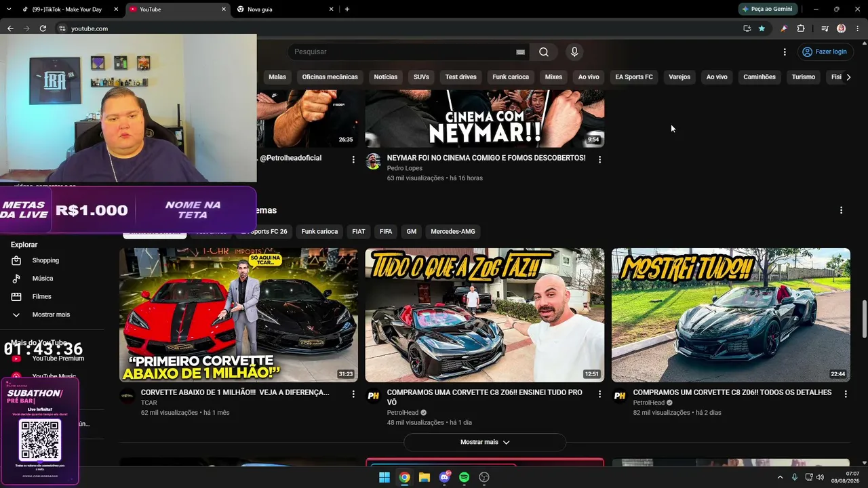The width and height of the screenshot is (868, 488).
Task: Start voice search with the microphone icon
Action: [x=574, y=52]
